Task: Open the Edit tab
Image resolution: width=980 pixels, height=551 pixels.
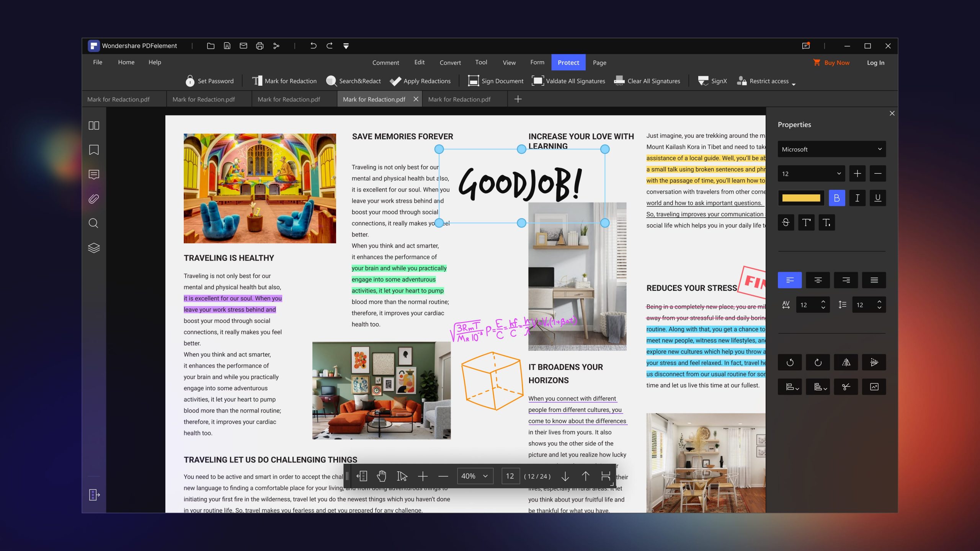Action: click(x=419, y=62)
